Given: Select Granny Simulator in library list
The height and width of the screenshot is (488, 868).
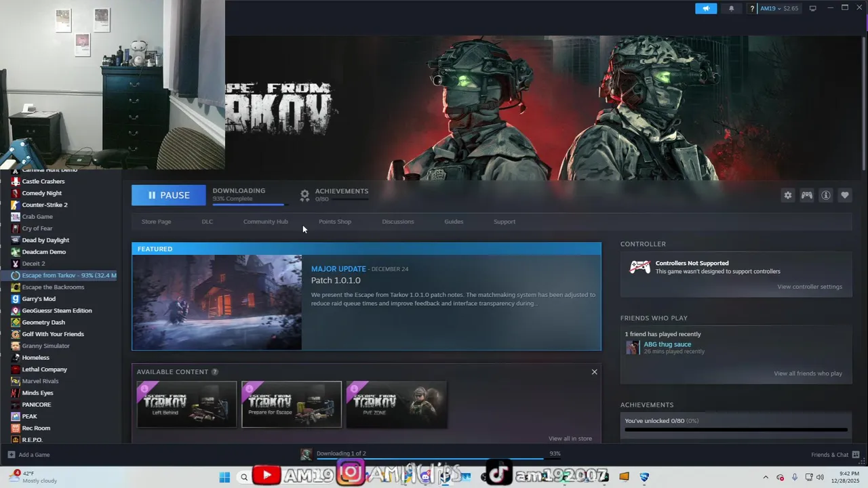Looking at the screenshot, I should point(46,346).
